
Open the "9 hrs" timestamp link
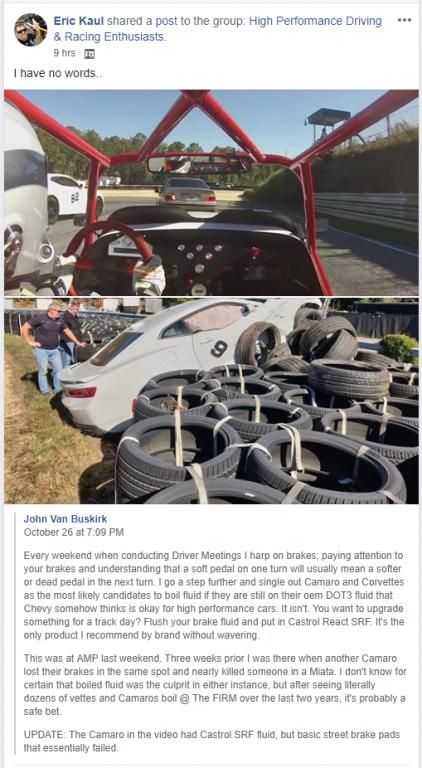[x=64, y=53]
